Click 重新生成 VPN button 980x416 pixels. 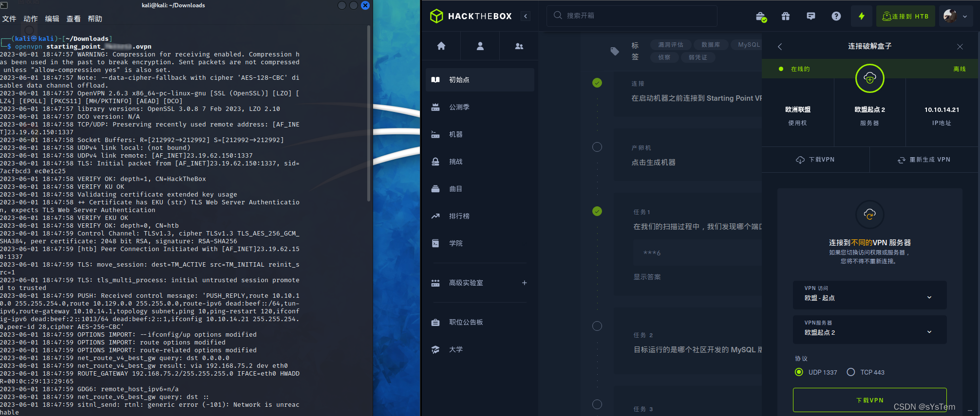[x=924, y=160]
